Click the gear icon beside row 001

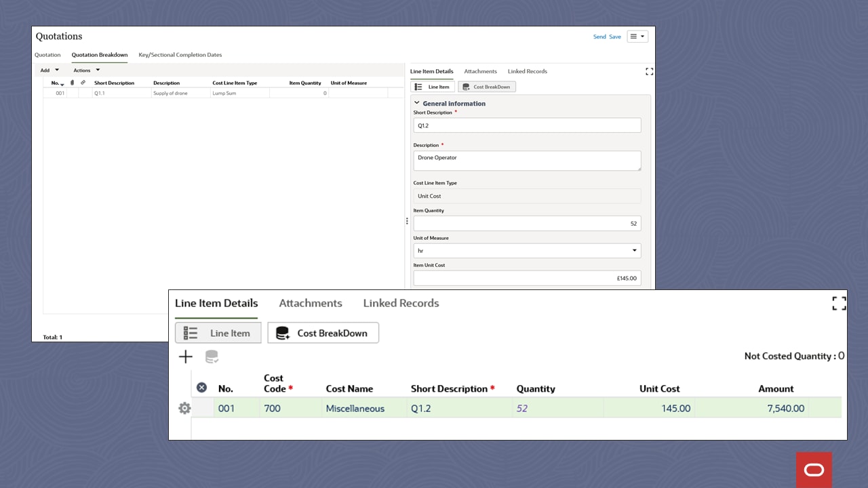point(184,408)
